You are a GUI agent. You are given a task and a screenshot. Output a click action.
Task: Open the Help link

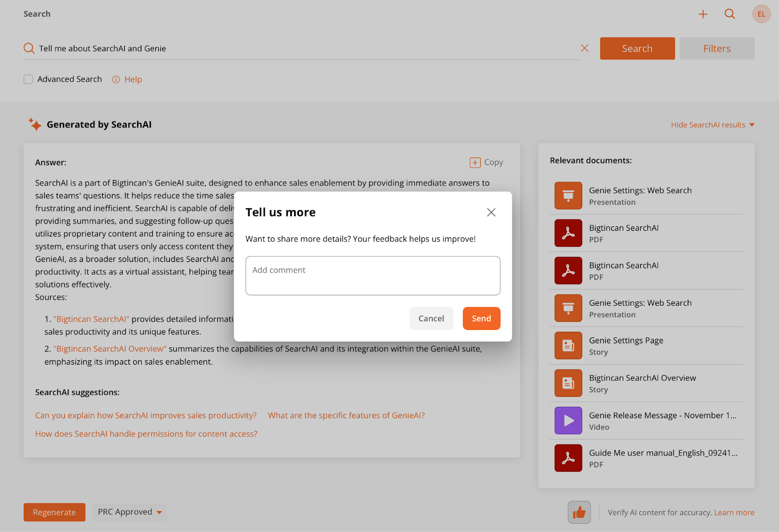(133, 79)
